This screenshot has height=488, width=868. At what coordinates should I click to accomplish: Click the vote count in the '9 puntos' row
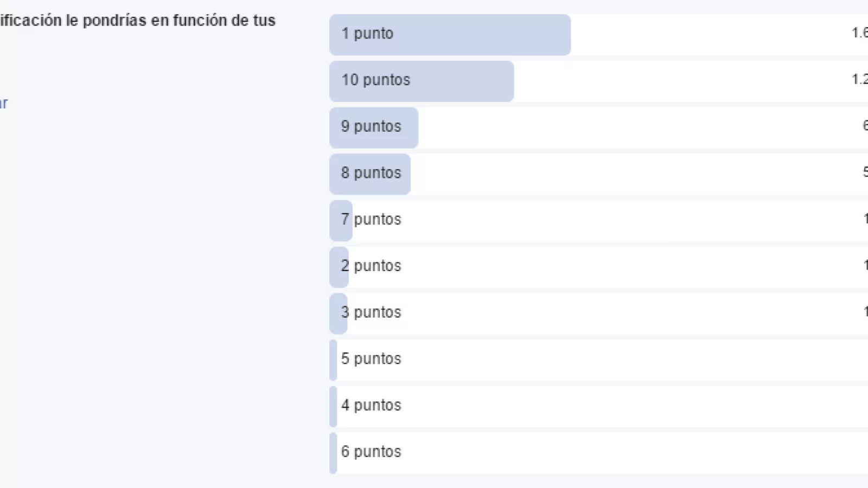pos(865,126)
